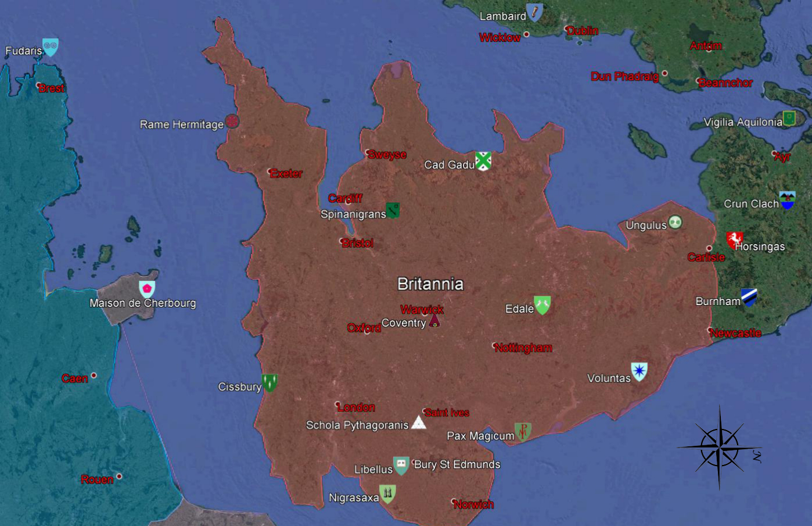
Task: Select the Saint Ives label
Action: (x=447, y=413)
